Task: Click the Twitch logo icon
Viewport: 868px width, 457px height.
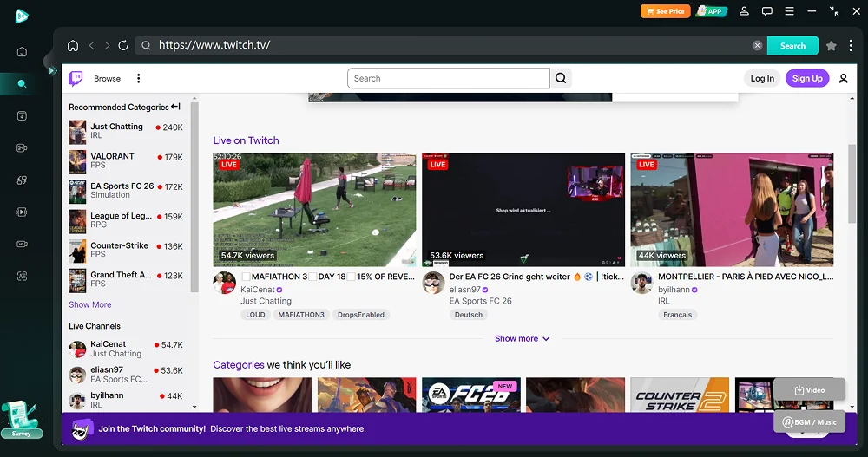Action: point(76,78)
